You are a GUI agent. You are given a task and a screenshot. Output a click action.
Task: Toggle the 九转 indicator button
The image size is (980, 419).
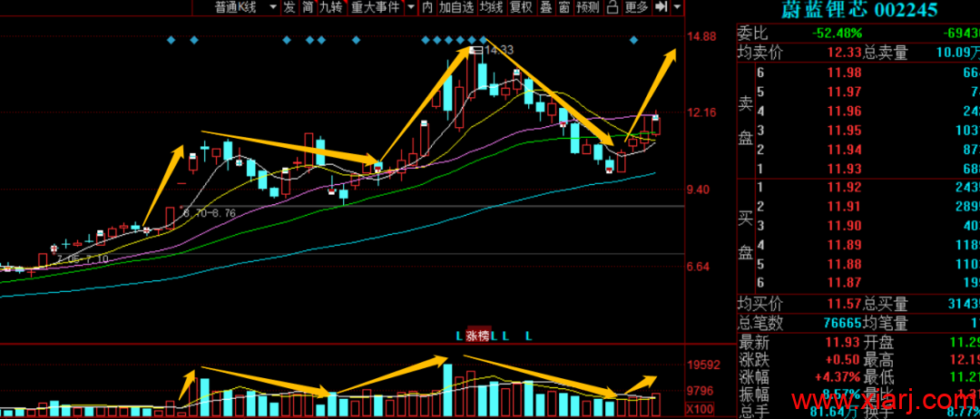coord(331,7)
